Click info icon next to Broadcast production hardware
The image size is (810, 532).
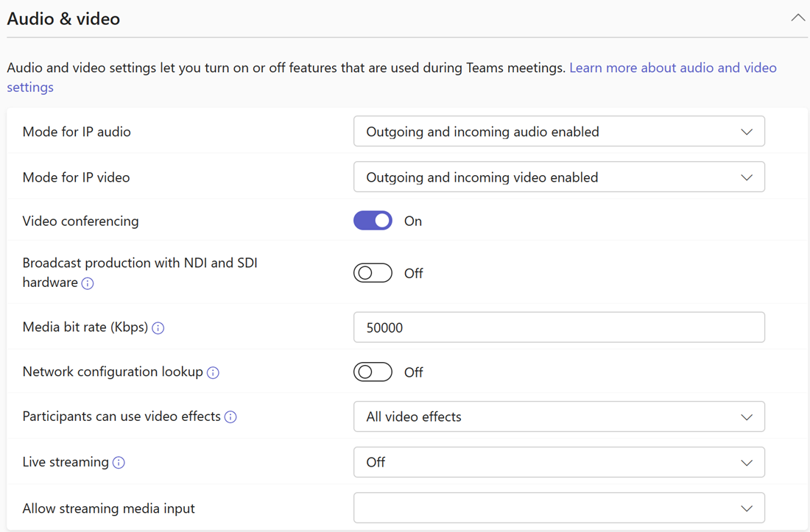point(88,283)
